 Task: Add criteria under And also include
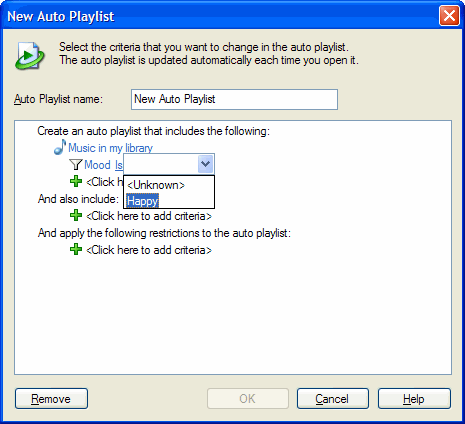pyautogui.click(x=149, y=216)
